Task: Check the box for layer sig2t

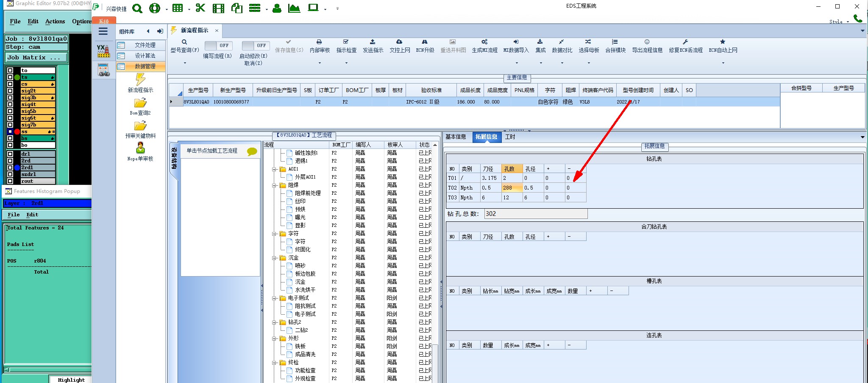Action: pyautogui.click(x=10, y=91)
